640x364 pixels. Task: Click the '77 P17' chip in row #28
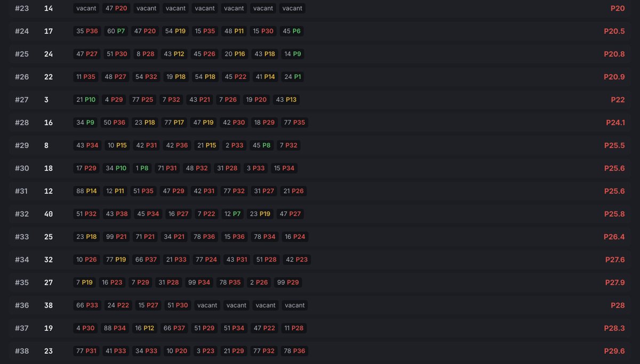[174, 123]
